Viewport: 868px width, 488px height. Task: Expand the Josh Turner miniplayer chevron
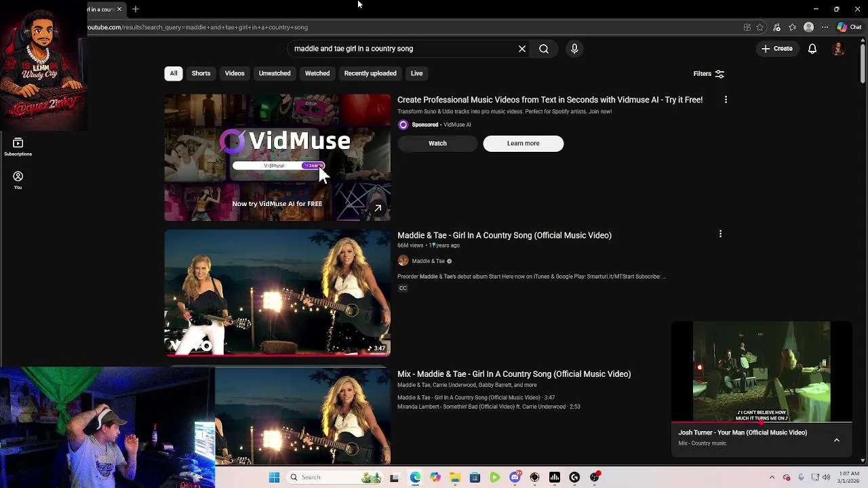click(x=837, y=440)
